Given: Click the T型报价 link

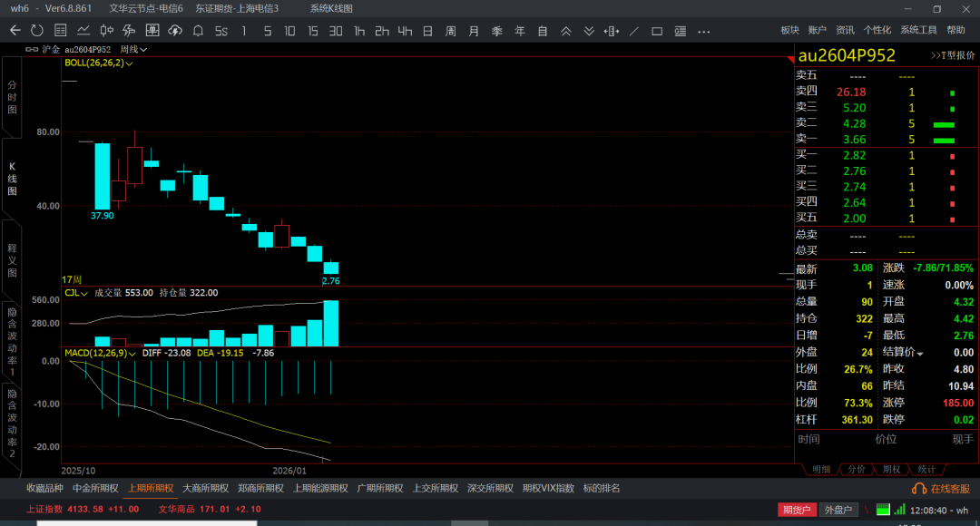Looking at the screenshot, I should tap(953, 55).
